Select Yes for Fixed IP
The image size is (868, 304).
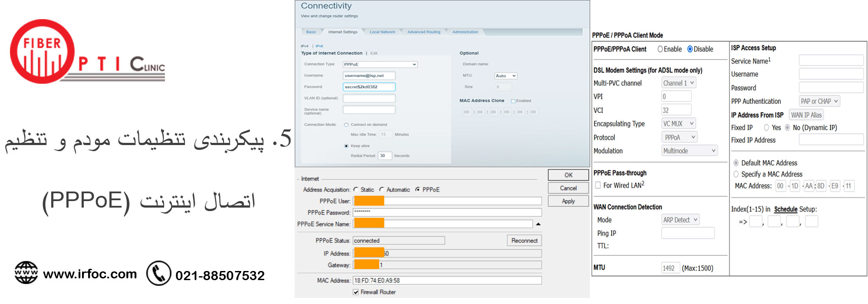pos(766,128)
